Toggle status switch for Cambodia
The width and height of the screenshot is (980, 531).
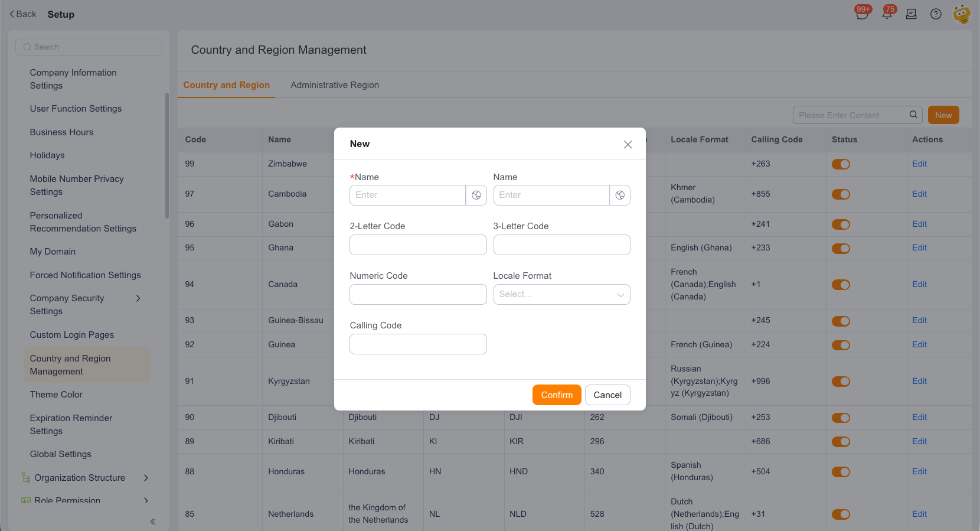(x=841, y=194)
